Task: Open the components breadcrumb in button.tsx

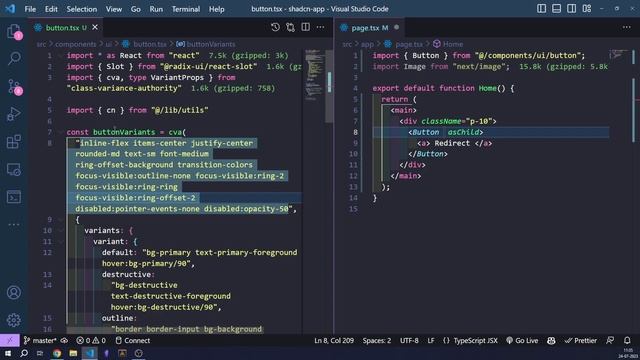Action: tap(76, 44)
